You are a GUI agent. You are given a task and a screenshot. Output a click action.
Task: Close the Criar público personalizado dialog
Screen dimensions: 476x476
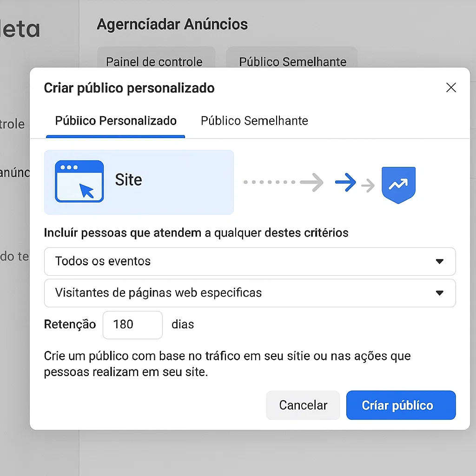451,87
